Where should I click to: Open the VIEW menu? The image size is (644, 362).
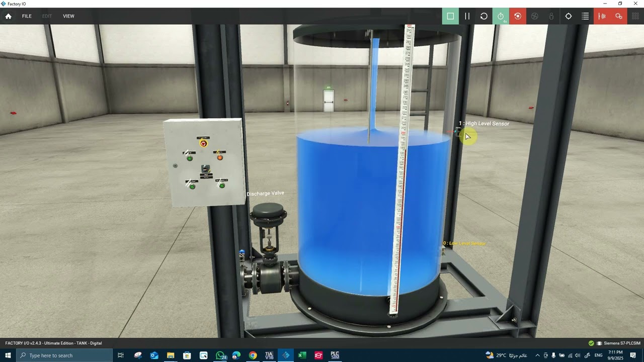coord(68,16)
